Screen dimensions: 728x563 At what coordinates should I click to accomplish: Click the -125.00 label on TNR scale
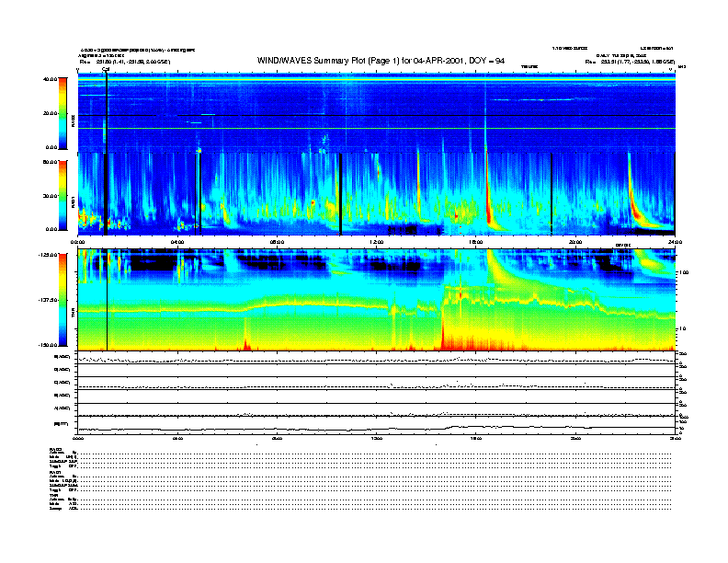click(x=49, y=255)
